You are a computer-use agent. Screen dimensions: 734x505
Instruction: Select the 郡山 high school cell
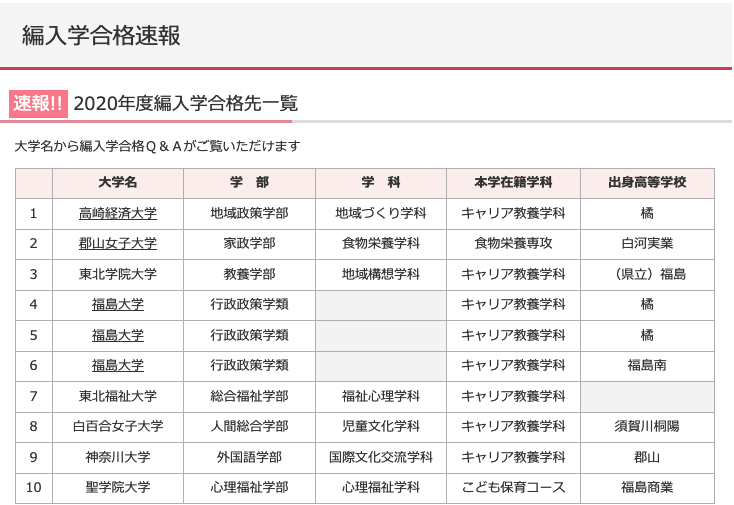click(x=647, y=457)
